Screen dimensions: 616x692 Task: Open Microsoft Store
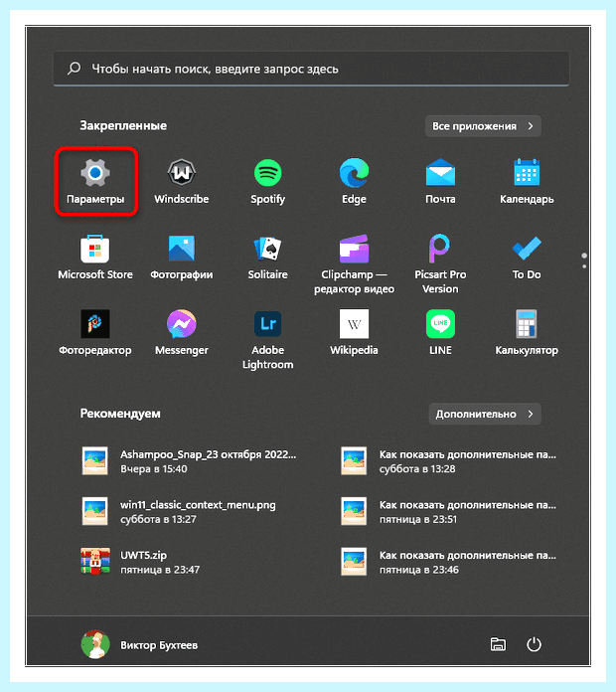pos(95,258)
